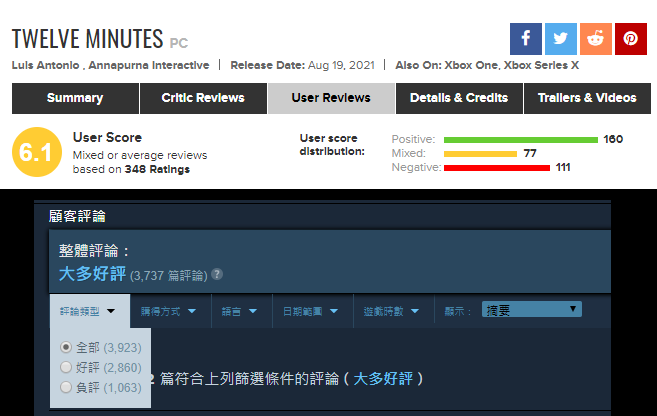The width and height of the screenshot is (657, 416).
Task: Click the yellow 6.1 user score badge
Action: [37, 152]
